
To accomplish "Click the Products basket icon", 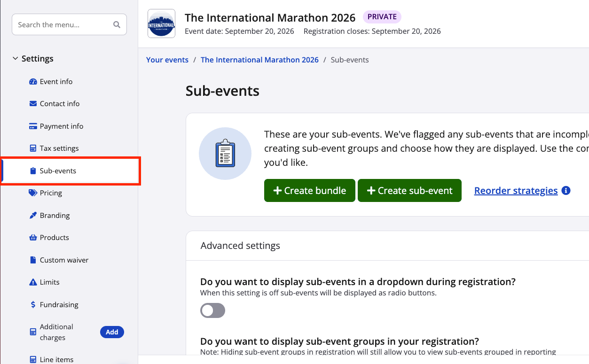I will coord(33,238).
